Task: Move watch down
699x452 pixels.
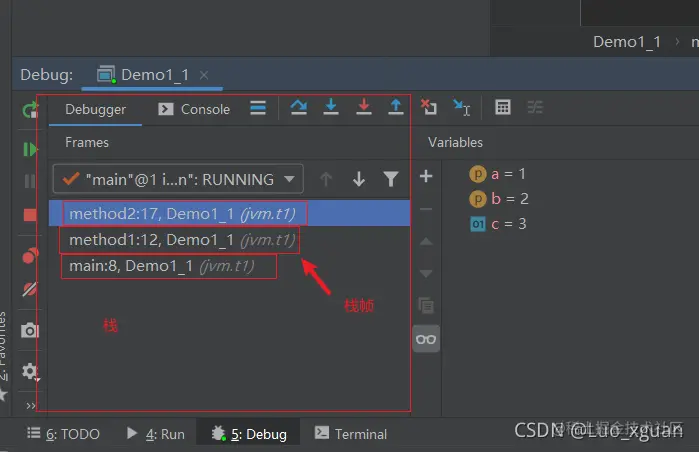Action: pos(426,273)
